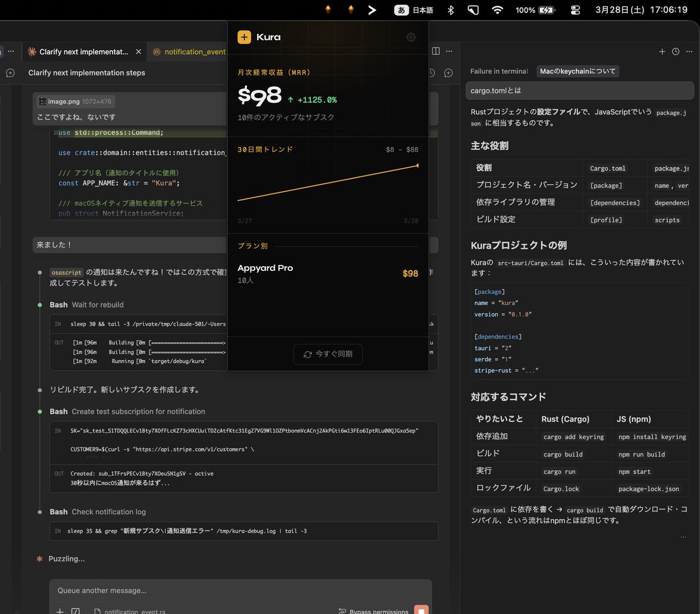Click the sleep 35 && grep command line
The height and width of the screenshot is (614, 700).
(x=187, y=531)
